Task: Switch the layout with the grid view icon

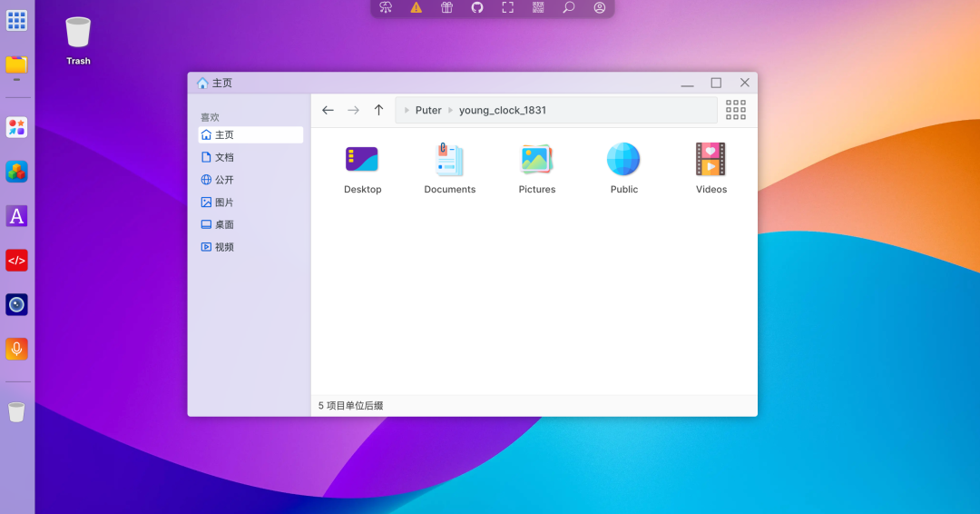Action: pos(736,110)
